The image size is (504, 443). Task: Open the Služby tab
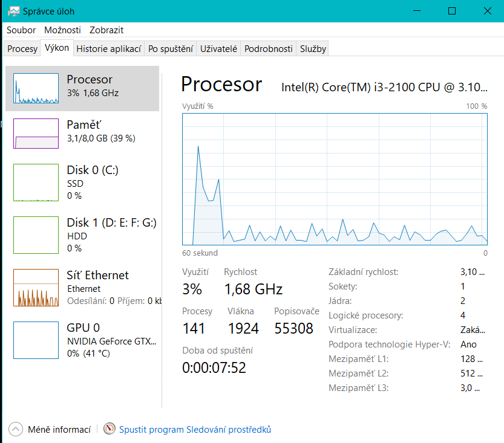pos(313,49)
